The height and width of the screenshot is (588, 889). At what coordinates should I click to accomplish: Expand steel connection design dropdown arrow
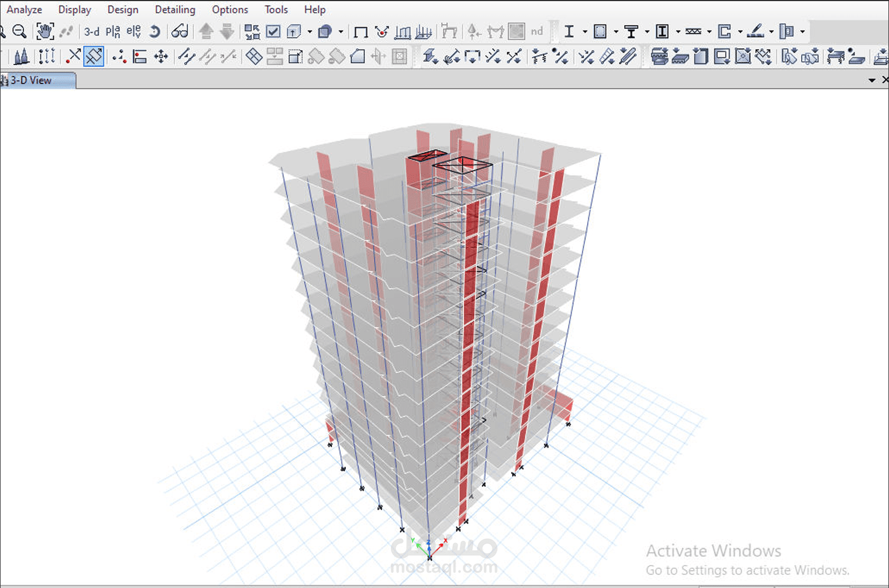pos(803,32)
